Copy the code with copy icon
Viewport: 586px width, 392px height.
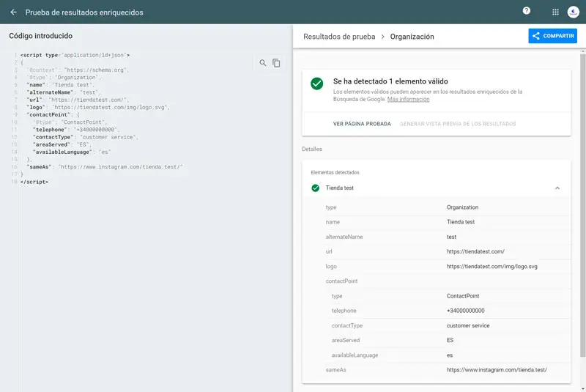coord(276,63)
